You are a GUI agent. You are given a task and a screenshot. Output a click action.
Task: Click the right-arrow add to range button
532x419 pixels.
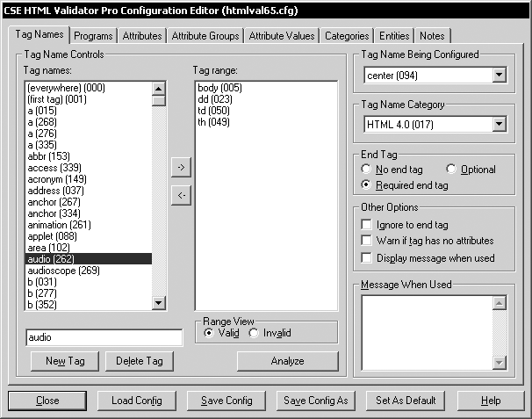tap(179, 166)
